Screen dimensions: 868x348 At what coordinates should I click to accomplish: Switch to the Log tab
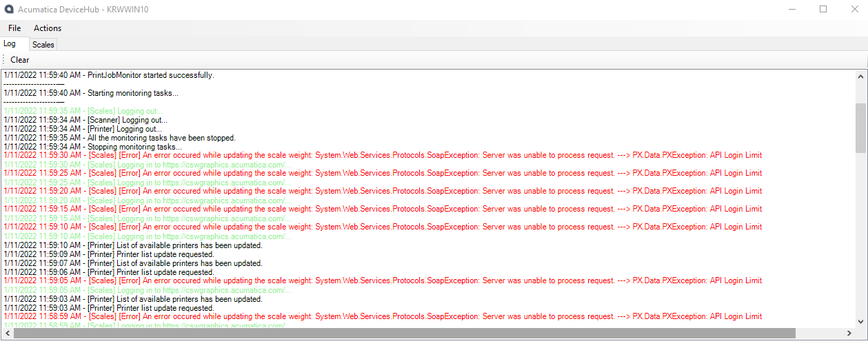(10, 43)
